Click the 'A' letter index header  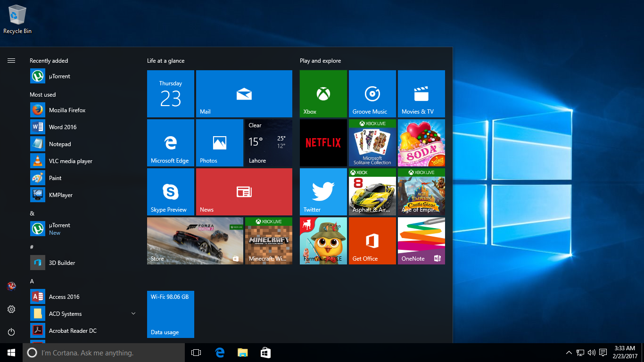[32, 281]
